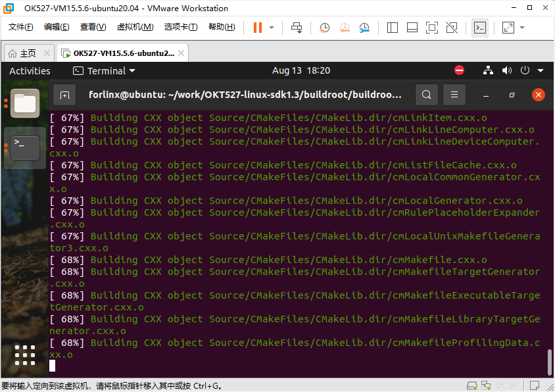Screen dimensions: 555x392
Task: Toggle the console view button
Action: [x=480, y=28]
